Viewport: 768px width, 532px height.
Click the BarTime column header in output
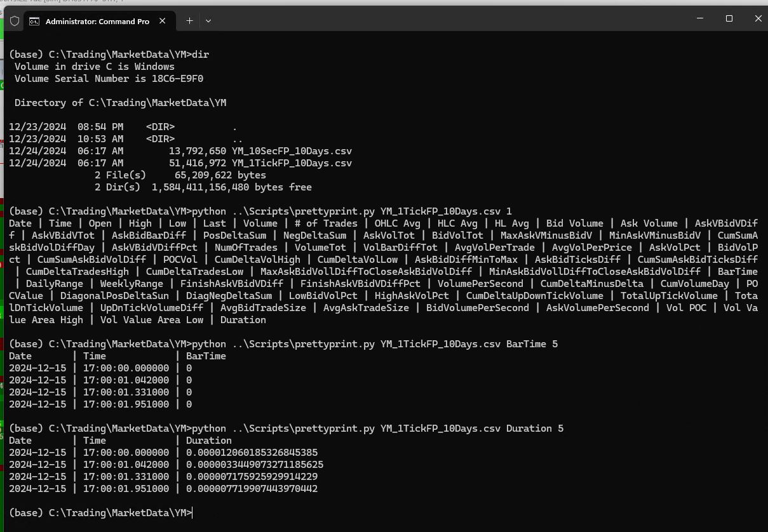coord(206,356)
